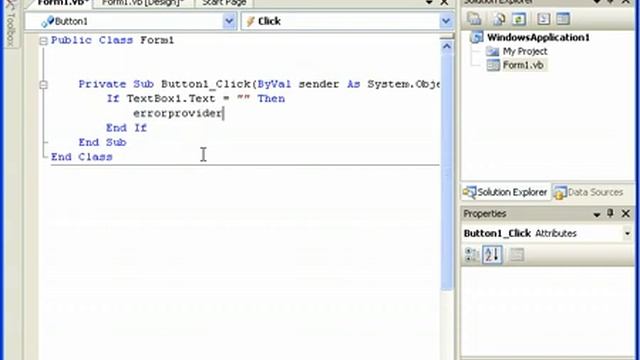Open the Click method name dropdown

pos(446,21)
